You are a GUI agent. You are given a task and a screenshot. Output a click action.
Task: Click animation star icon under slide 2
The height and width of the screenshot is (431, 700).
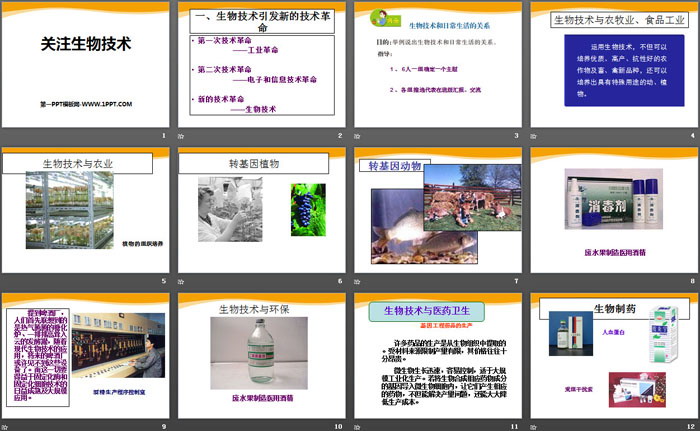pyautogui.click(x=181, y=136)
